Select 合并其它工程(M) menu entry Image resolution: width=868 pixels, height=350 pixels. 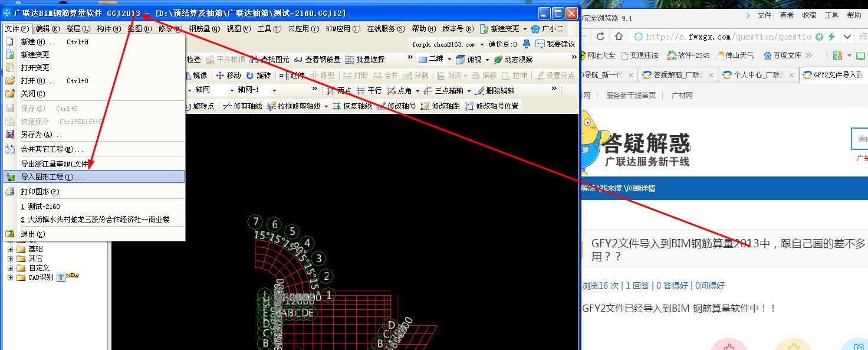[x=94, y=149]
